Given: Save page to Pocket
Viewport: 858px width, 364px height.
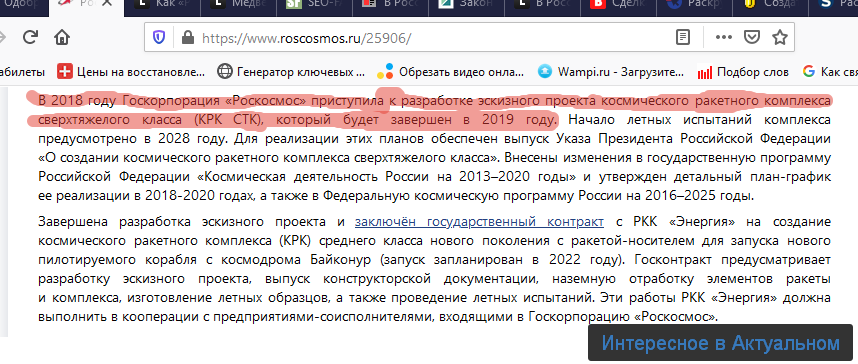Looking at the screenshot, I should pyautogui.click(x=752, y=37).
